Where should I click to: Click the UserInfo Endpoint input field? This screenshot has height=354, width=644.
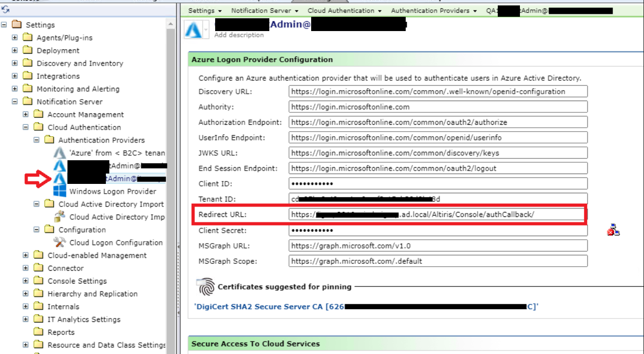(x=438, y=137)
